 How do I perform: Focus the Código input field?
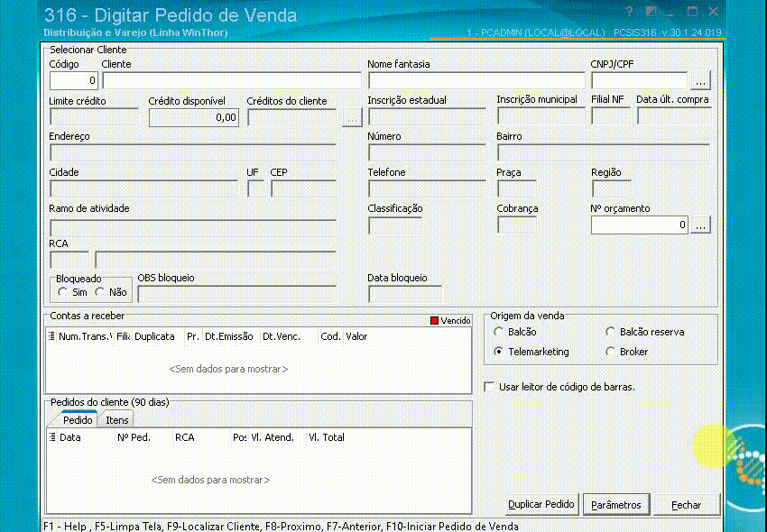73,80
